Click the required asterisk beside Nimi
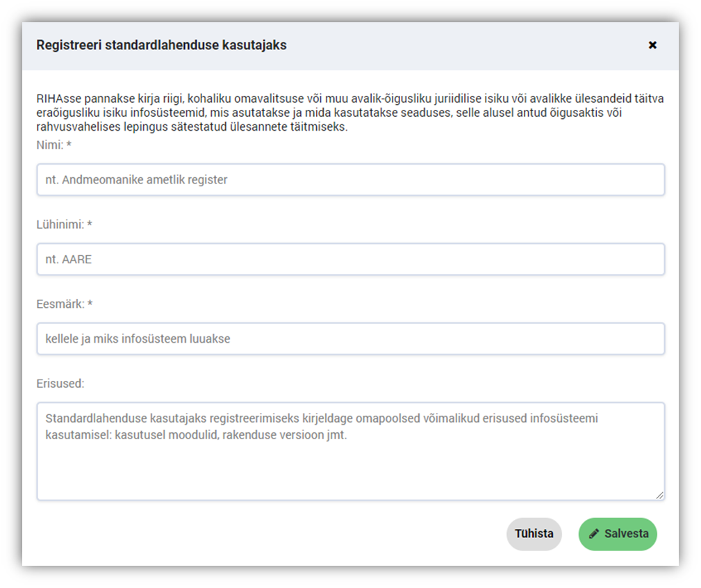 [69, 145]
